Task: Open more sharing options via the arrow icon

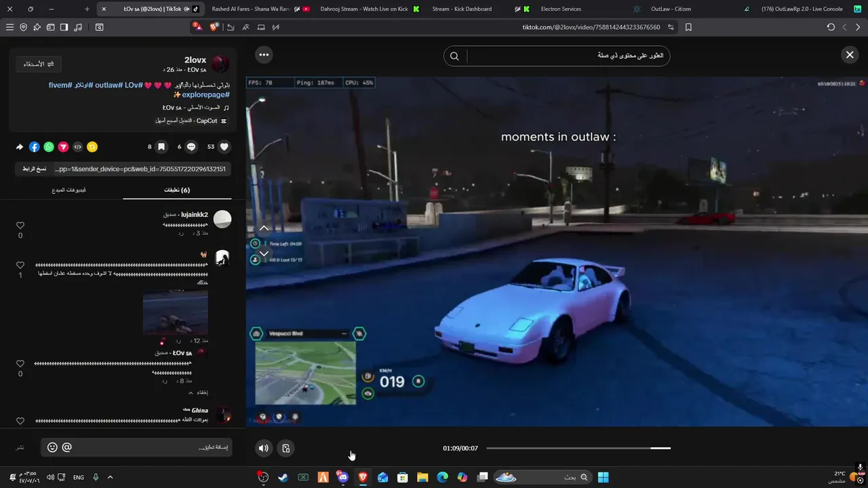Action: coord(20,146)
